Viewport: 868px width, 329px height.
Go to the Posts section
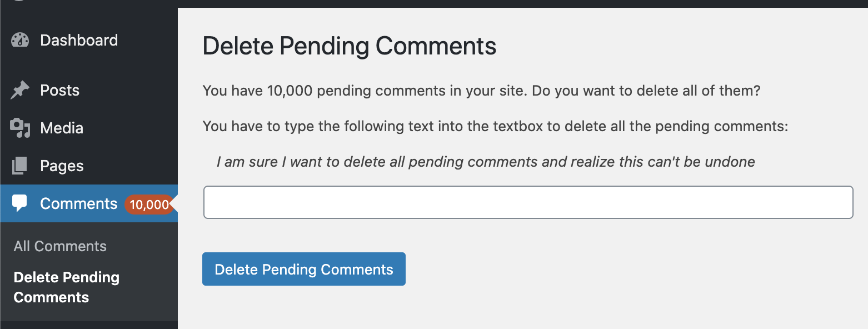pyautogui.click(x=60, y=90)
